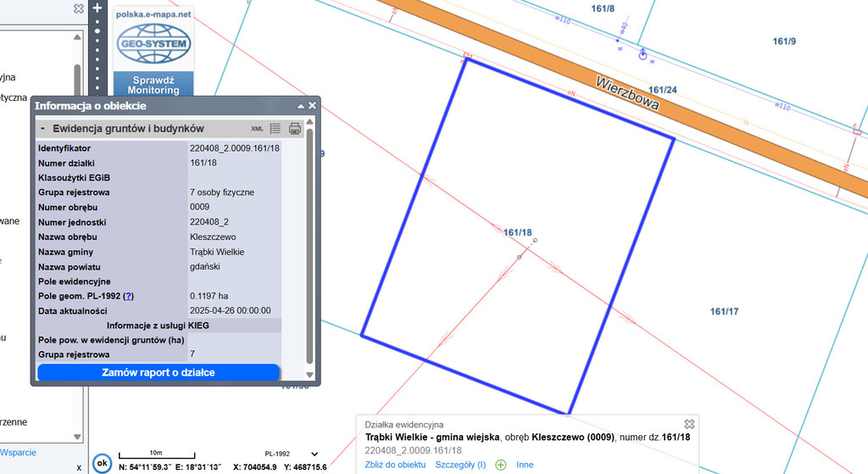Close the Działka ewidencyjna popup
The width and height of the screenshot is (868, 474).
coord(689,423)
